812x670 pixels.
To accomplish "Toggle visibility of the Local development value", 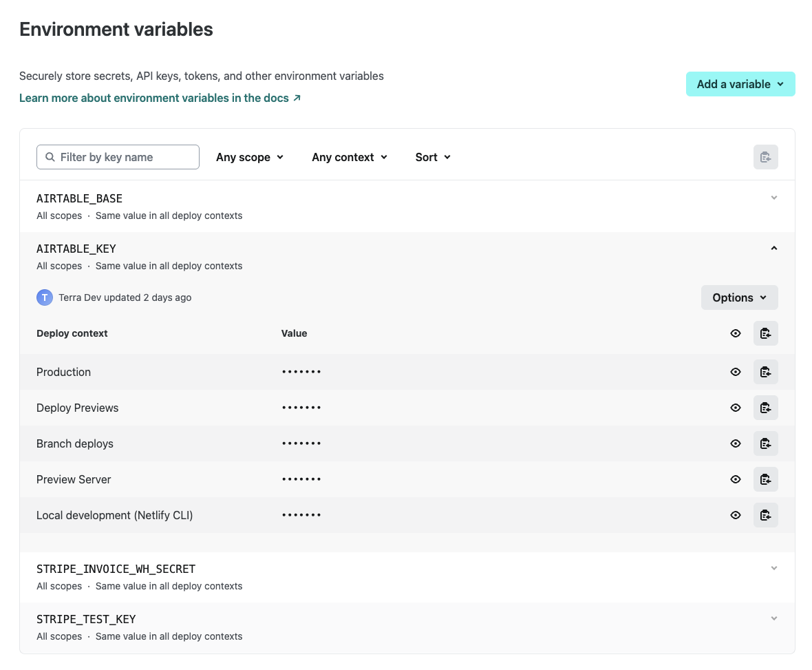I will pyautogui.click(x=735, y=514).
